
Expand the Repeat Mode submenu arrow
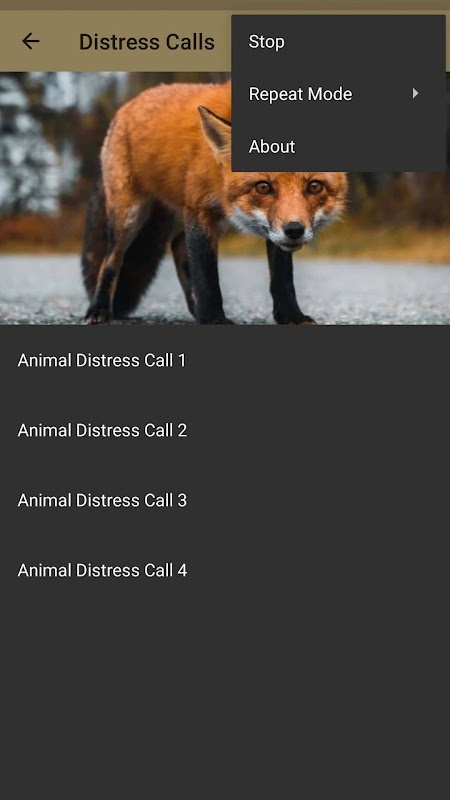pos(416,93)
